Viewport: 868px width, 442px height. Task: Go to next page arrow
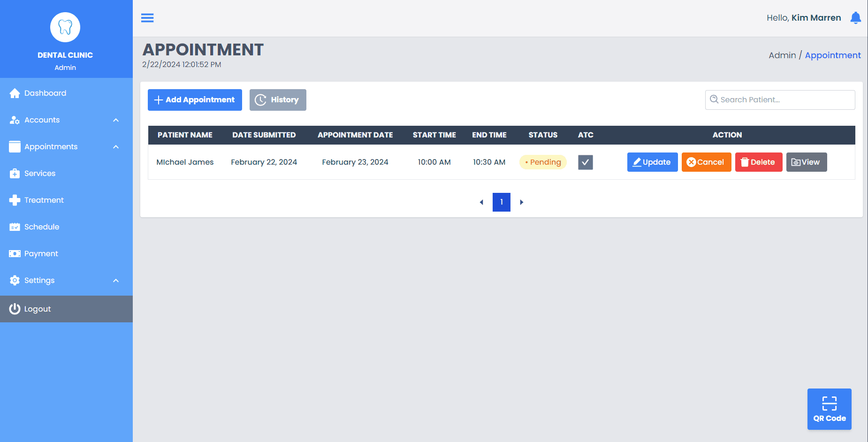pyautogui.click(x=522, y=202)
